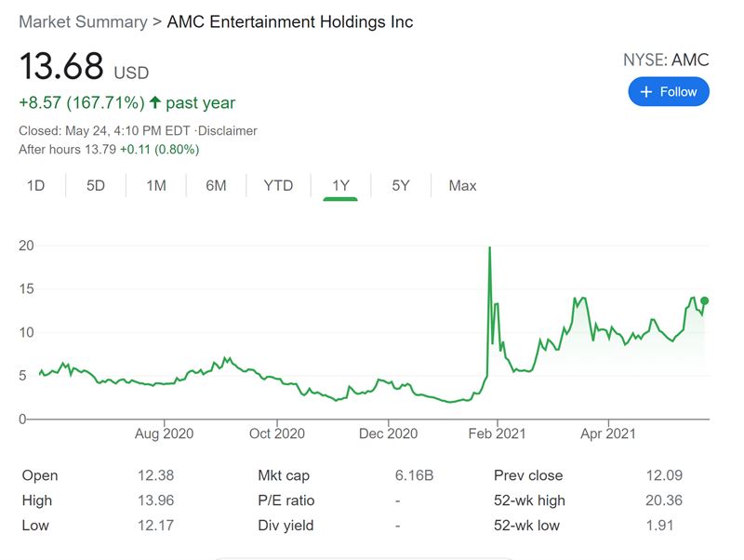Select the Max time range
The height and width of the screenshot is (560, 744).
coord(462,185)
